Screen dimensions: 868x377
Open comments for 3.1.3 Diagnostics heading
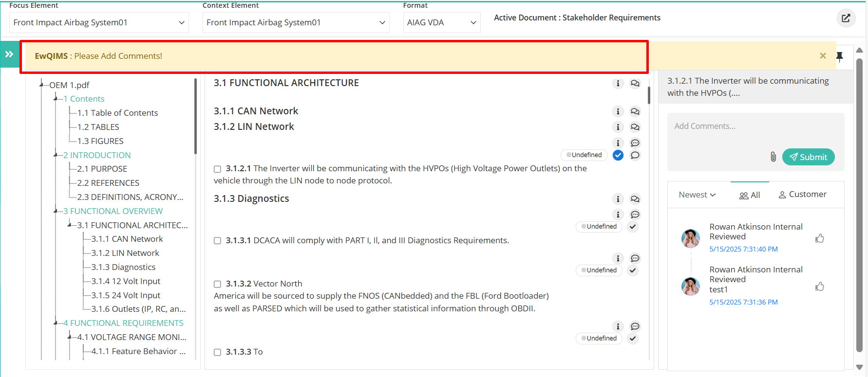pyautogui.click(x=635, y=199)
